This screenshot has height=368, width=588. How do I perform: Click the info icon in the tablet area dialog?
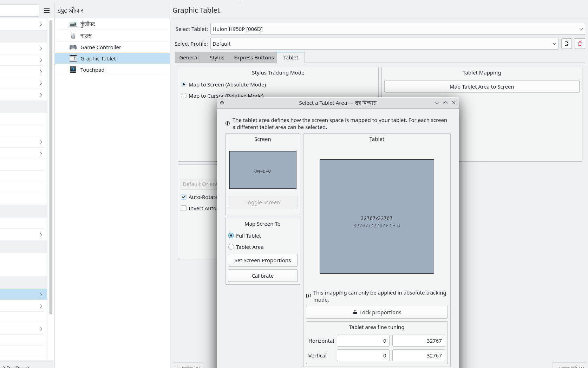[227, 123]
